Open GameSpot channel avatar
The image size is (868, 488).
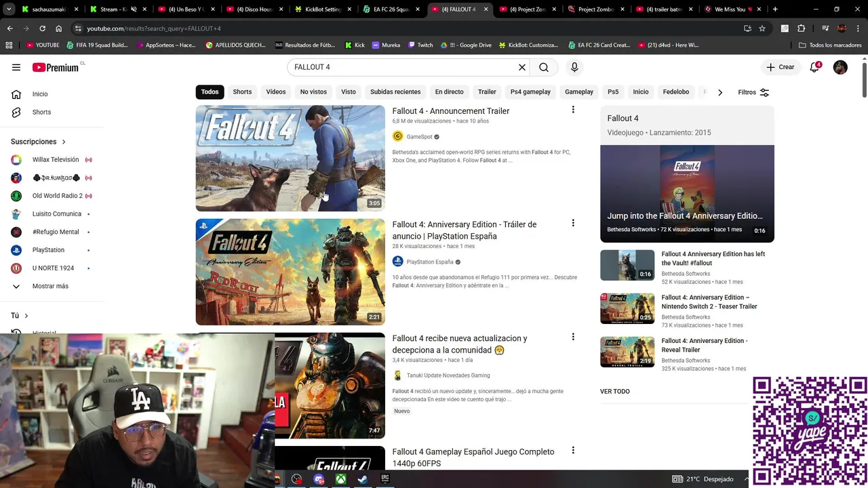[x=398, y=137]
